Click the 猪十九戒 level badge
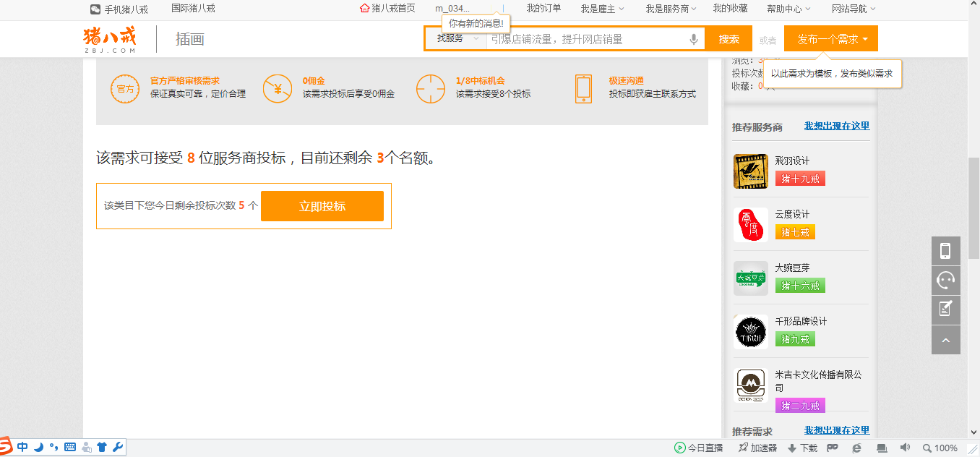980x457 pixels. pos(800,179)
